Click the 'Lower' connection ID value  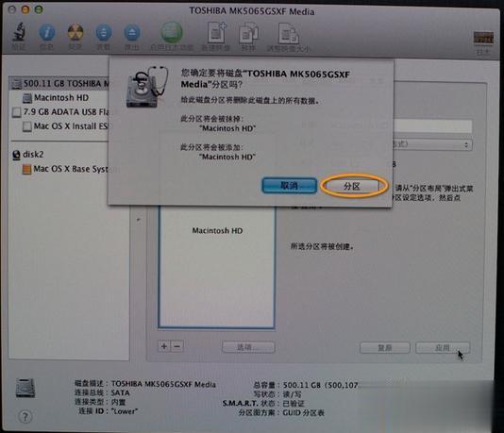pos(125,411)
